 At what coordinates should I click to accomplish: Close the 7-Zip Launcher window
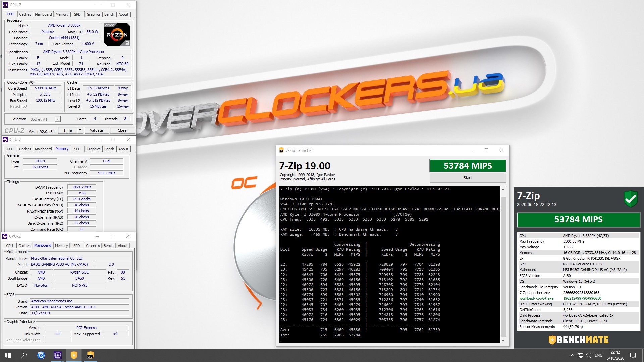click(x=502, y=150)
